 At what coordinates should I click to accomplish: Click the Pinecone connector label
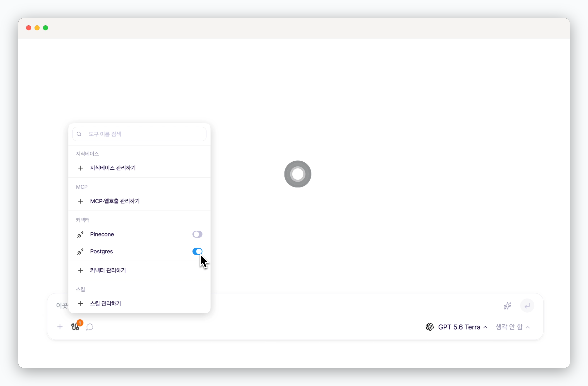pyautogui.click(x=102, y=234)
